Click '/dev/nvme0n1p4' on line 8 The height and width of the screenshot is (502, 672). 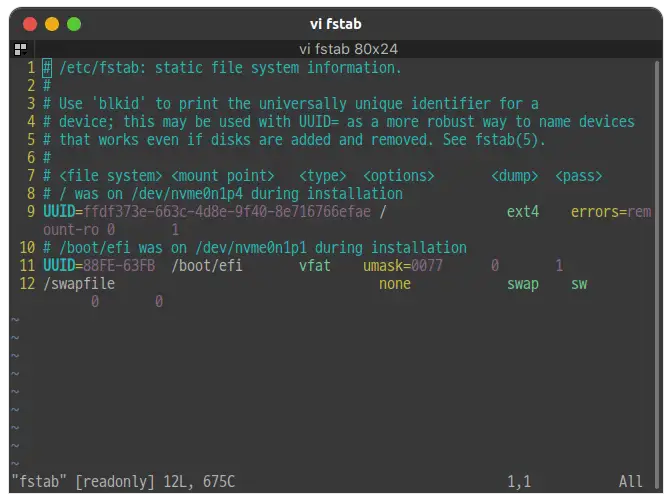tap(187, 194)
